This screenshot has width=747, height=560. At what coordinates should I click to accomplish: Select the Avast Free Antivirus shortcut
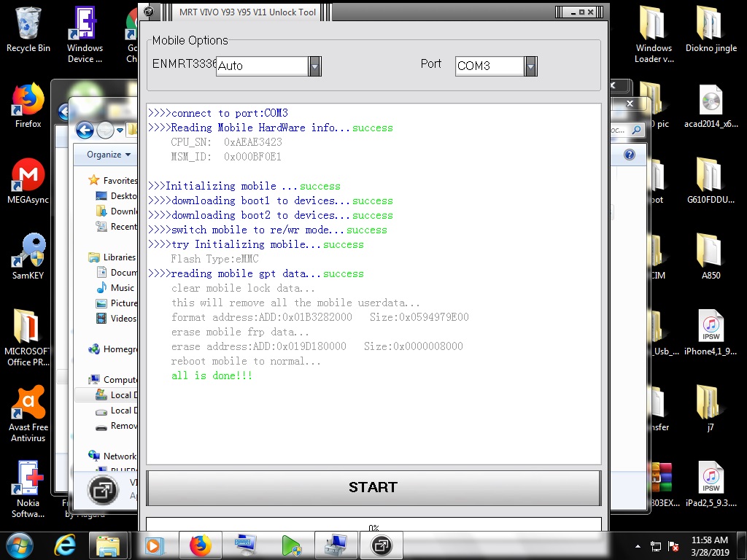(x=28, y=413)
